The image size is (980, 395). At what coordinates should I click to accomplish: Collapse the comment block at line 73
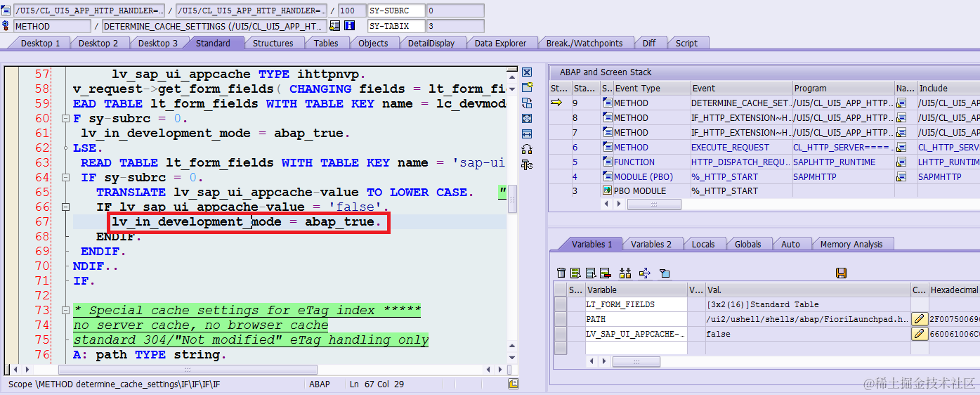66,311
